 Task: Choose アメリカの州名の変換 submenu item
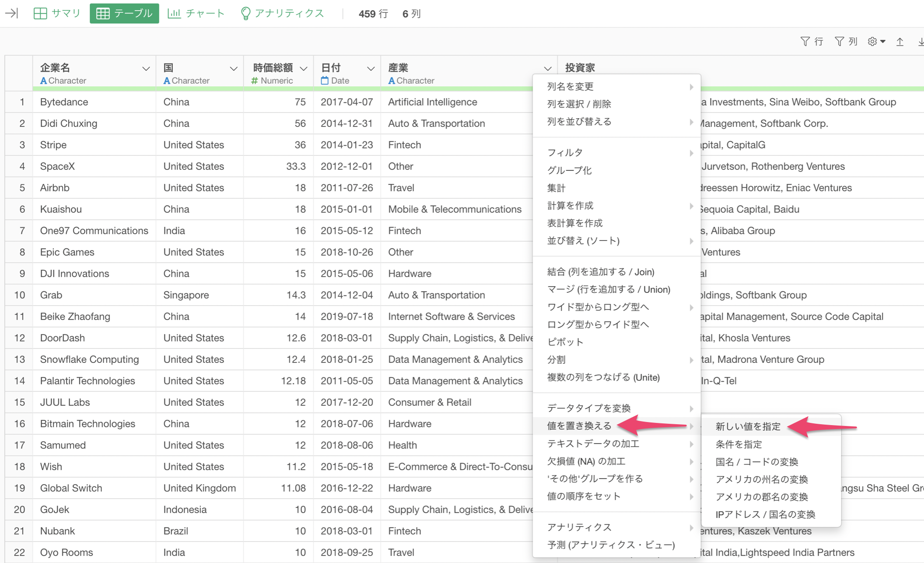[x=771, y=479]
